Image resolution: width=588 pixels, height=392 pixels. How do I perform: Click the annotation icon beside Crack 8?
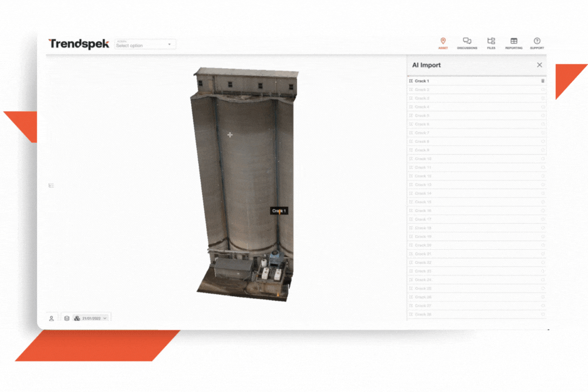(411, 141)
